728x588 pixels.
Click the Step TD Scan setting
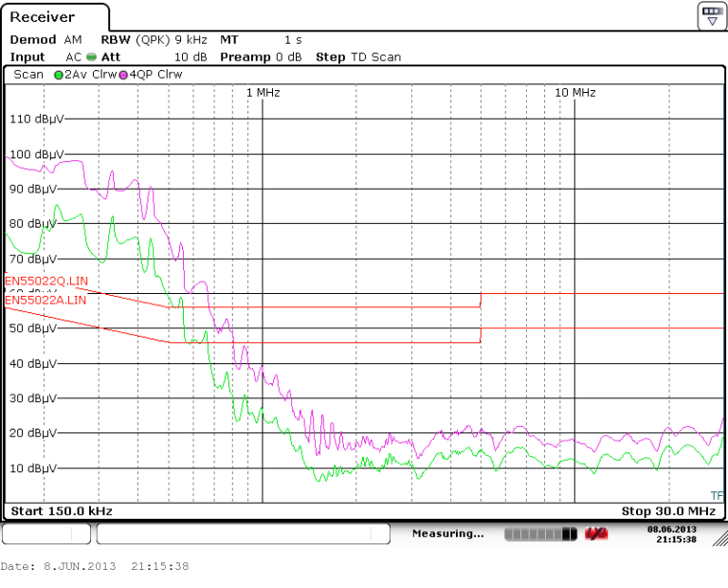(x=358, y=57)
